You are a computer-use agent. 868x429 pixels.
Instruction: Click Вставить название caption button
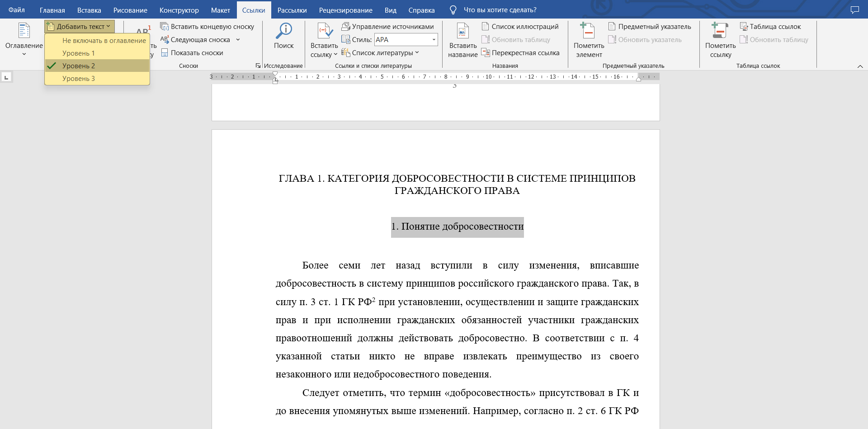coord(462,40)
